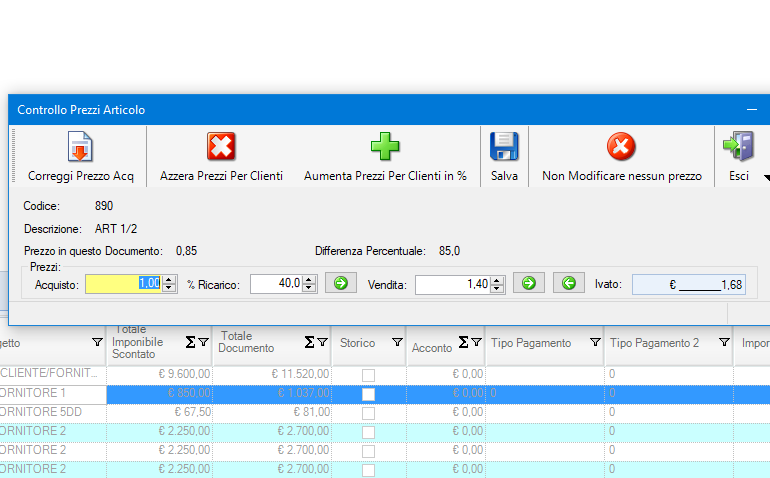Check Storico box in FORNITORE 5DD row

(368, 412)
